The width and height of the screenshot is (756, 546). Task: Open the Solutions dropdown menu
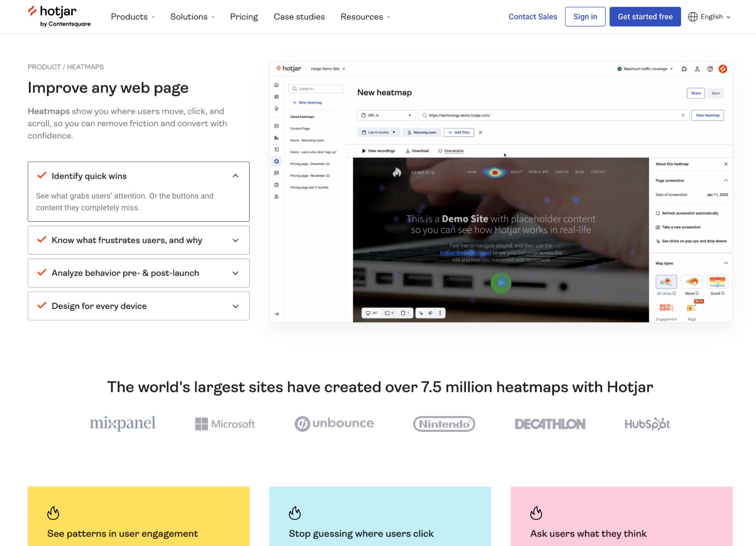click(x=192, y=17)
